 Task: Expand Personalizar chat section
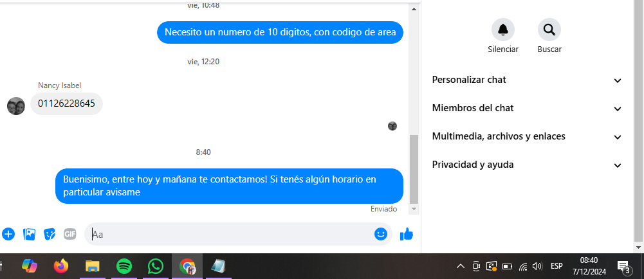tap(527, 80)
